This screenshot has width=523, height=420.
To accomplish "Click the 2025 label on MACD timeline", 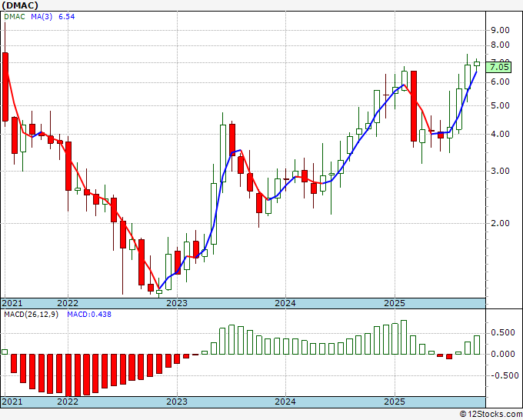I will click(395, 402).
